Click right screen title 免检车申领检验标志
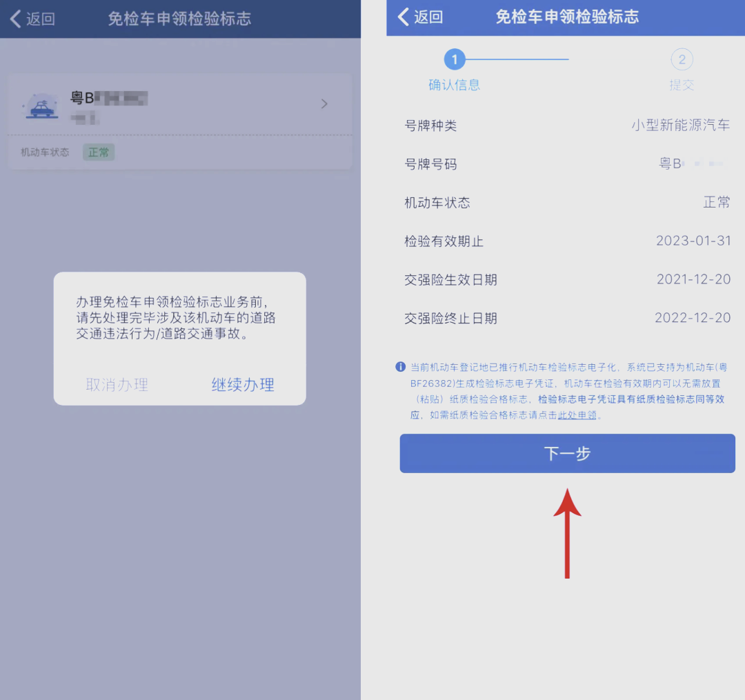 (x=567, y=17)
